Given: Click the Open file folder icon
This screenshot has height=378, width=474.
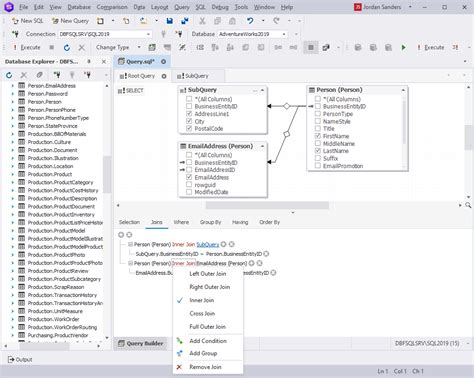Looking at the screenshot, I should 143,21.
